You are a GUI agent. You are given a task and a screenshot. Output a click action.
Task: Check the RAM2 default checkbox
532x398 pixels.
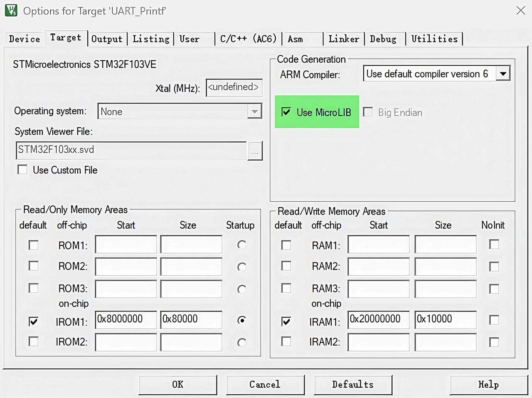click(x=286, y=265)
